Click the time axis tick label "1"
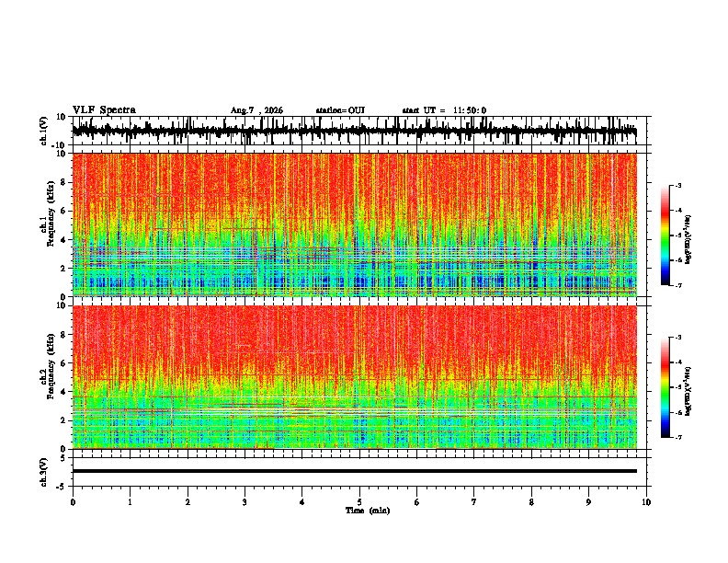 click(x=130, y=502)
